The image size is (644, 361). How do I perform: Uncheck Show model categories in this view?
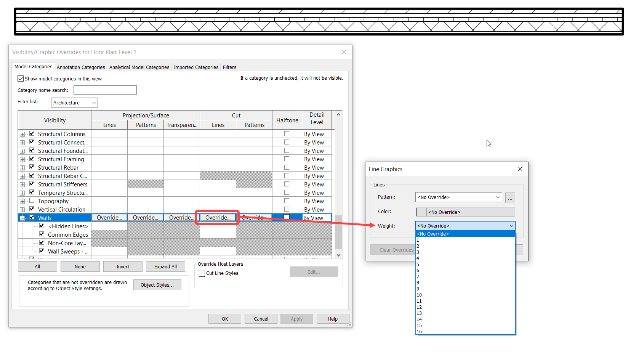21,79
